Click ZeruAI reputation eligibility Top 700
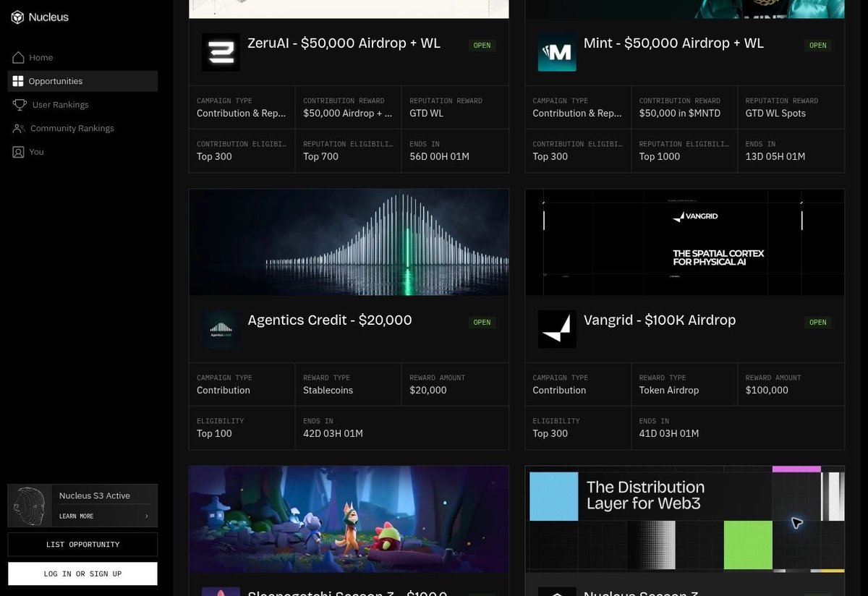 click(x=320, y=156)
